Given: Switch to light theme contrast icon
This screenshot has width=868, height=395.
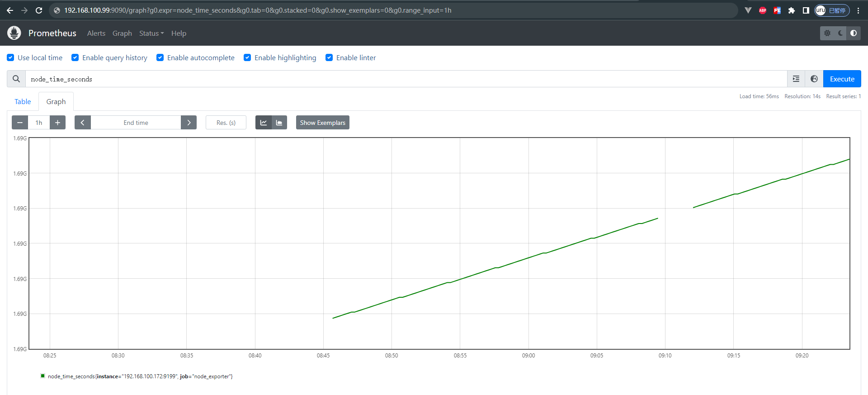Looking at the screenshot, I should [854, 33].
